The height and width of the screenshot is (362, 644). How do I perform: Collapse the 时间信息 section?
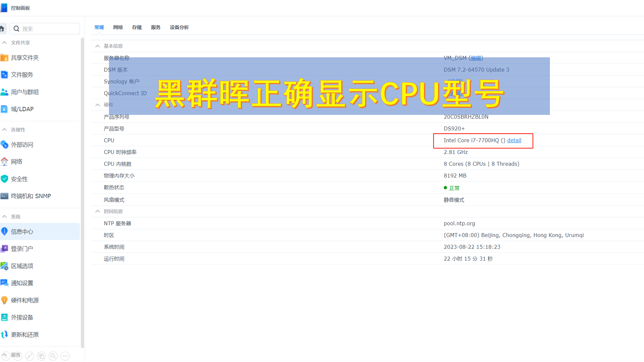click(98, 211)
